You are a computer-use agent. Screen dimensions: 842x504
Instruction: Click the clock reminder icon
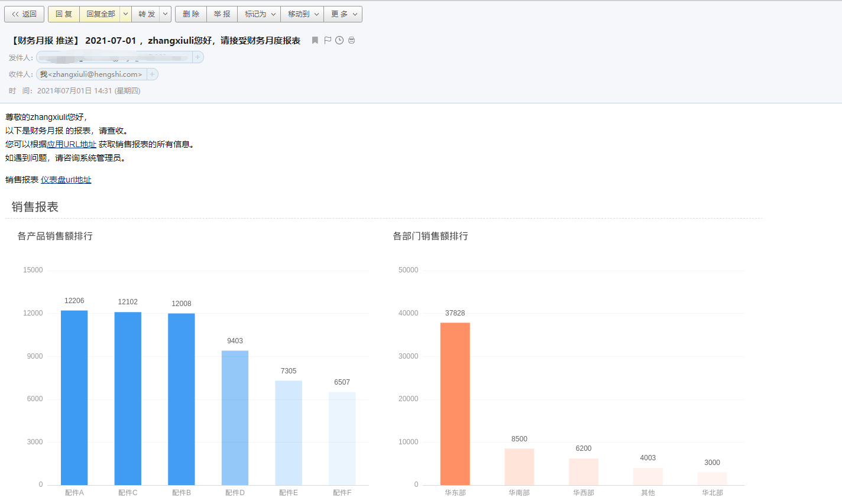click(x=339, y=40)
